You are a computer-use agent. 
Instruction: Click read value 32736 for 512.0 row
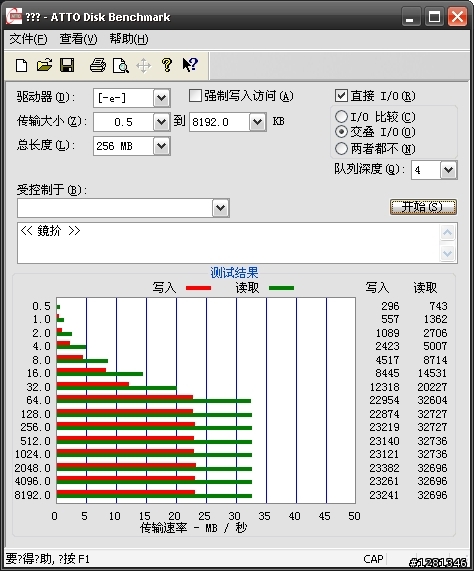[432, 441]
